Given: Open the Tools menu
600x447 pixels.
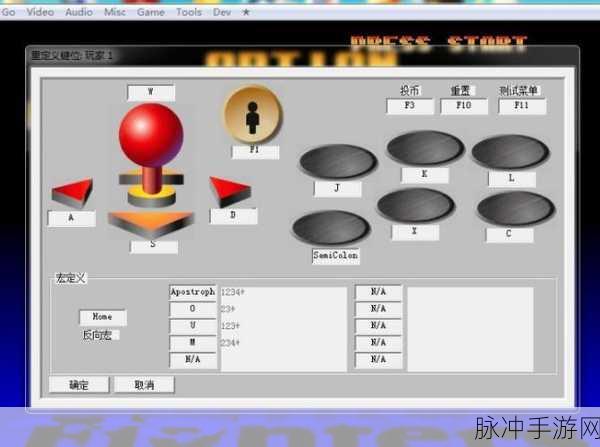Looking at the screenshot, I should pyautogui.click(x=189, y=12).
